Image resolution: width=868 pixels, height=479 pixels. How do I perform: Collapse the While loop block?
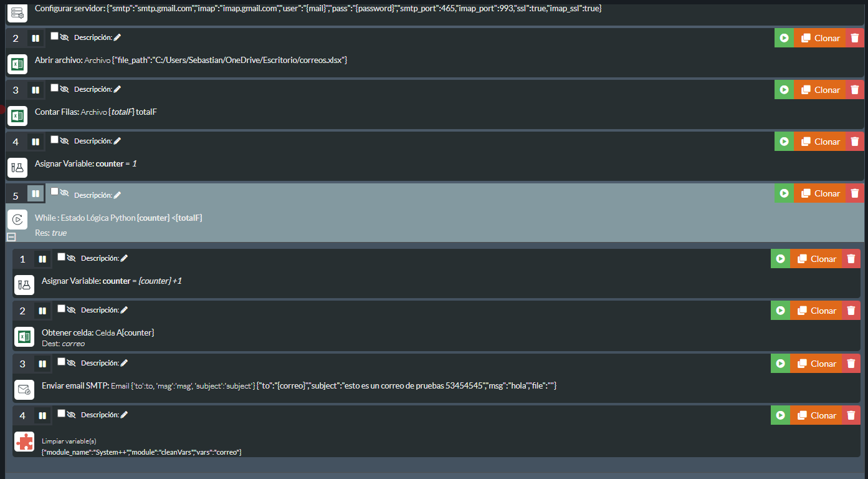click(x=11, y=236)
